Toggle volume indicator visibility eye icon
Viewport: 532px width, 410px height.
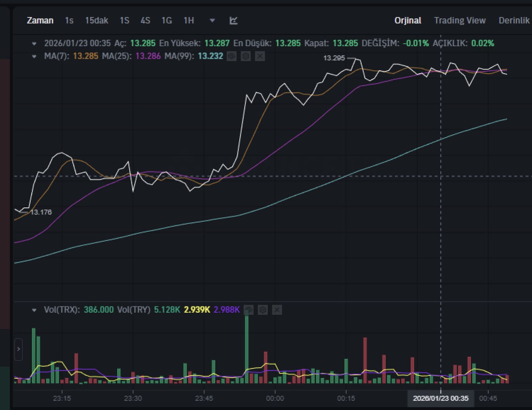249,310
